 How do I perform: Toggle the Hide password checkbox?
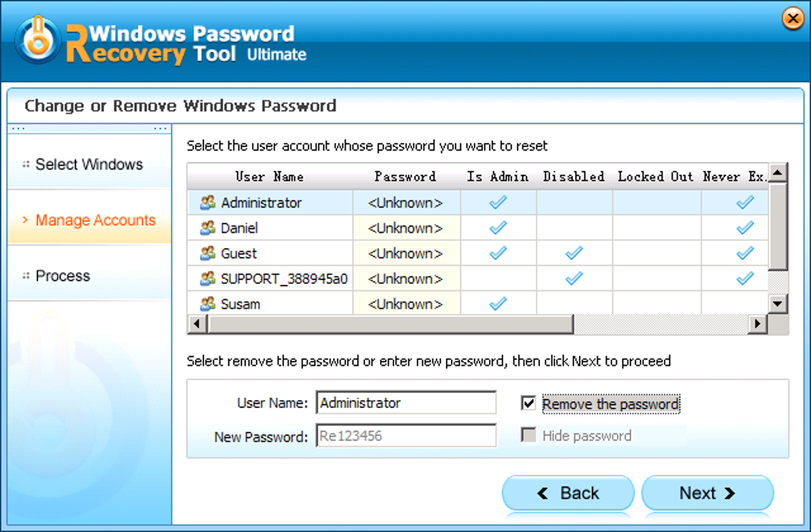[x=528, y=436]
